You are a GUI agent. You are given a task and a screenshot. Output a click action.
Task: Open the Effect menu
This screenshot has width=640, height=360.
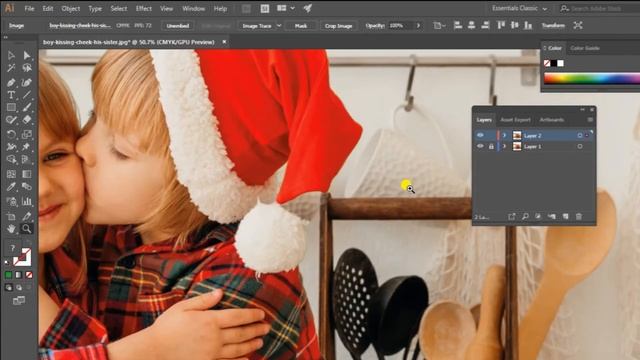[144, 8]
